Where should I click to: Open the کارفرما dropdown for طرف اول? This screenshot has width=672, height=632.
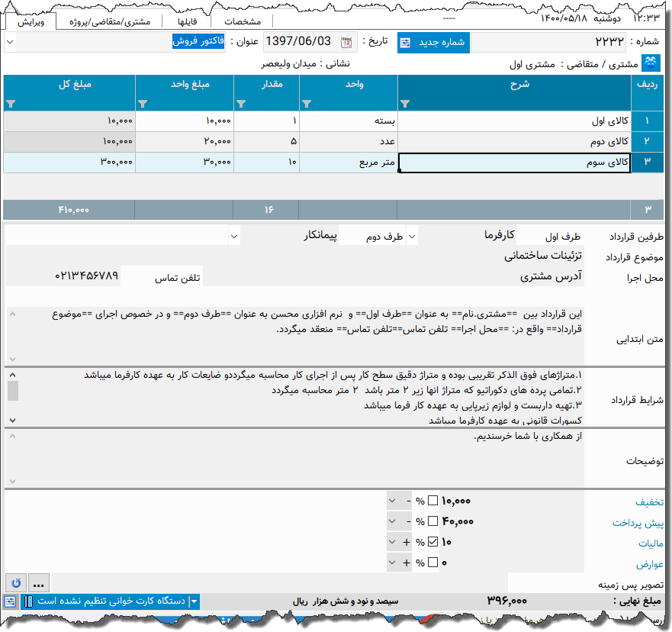tap(413, 237)
